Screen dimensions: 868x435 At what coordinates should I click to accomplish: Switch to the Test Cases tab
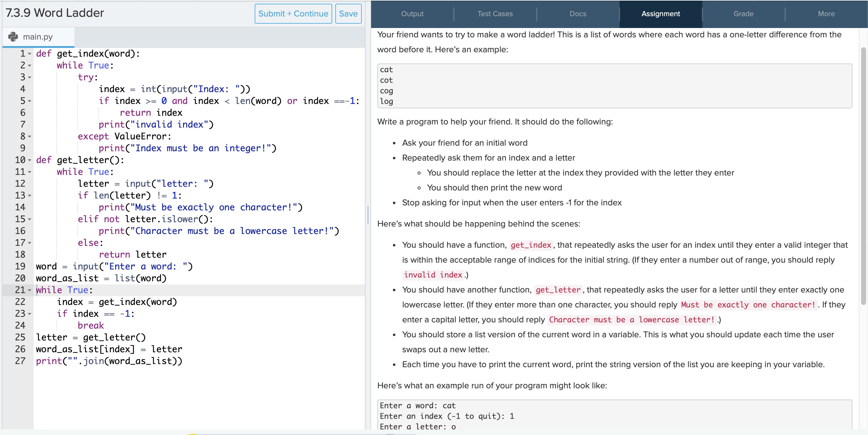tap(495, 14)
